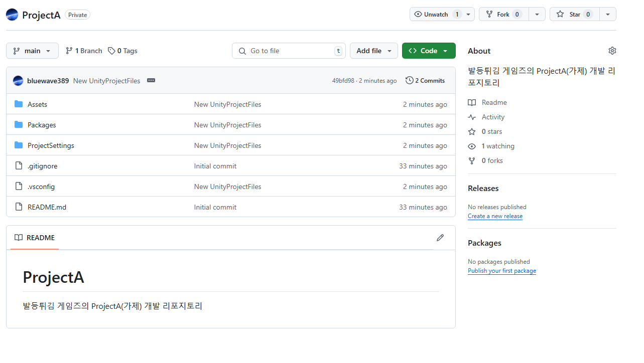Open the dropdown arrow next to Fork
This screenshot has width=644, height=363.
click(x=537, y=14)
